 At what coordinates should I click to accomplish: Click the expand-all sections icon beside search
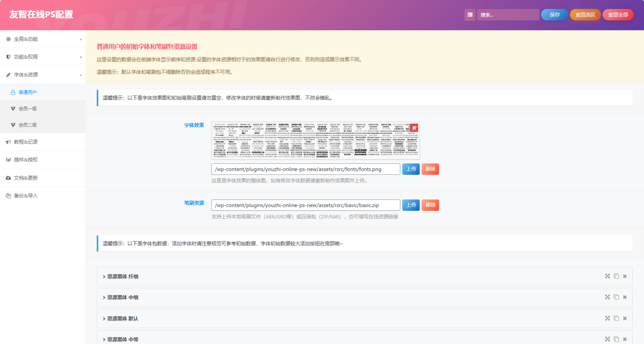click(470, 15)
